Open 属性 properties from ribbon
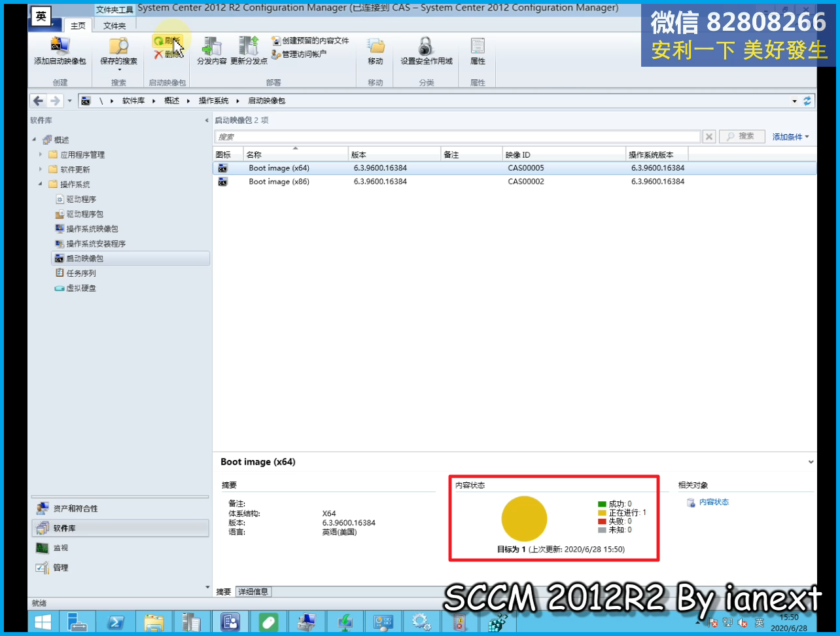This screenshot has width=840, height=636. click(x=478, y=51)
